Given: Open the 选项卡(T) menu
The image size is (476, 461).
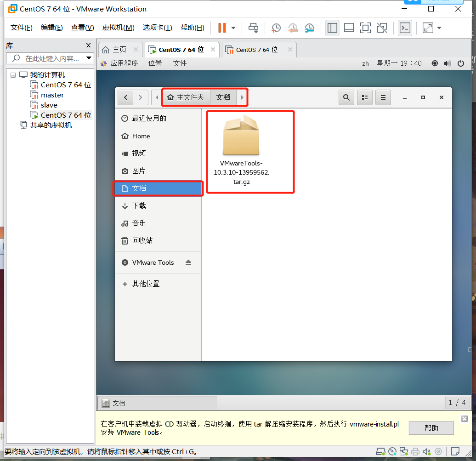Looking at the screenshot, I should pos(157,28).
